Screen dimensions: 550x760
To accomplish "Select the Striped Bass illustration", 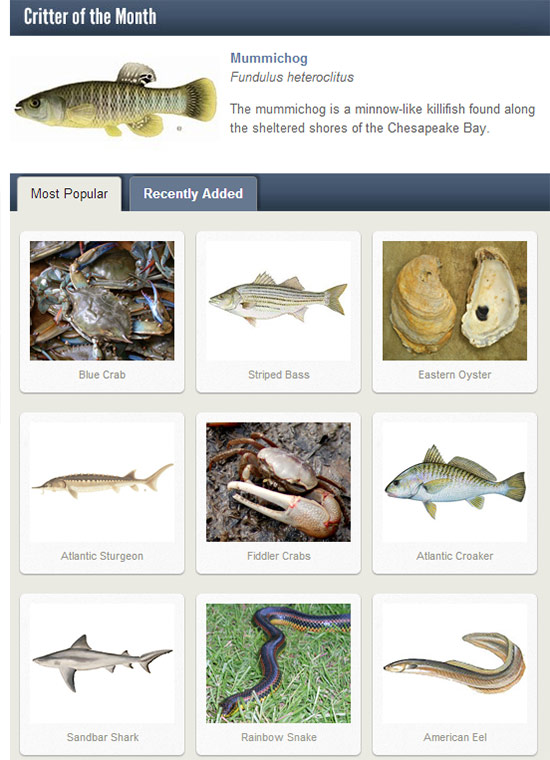I will 278,301.
